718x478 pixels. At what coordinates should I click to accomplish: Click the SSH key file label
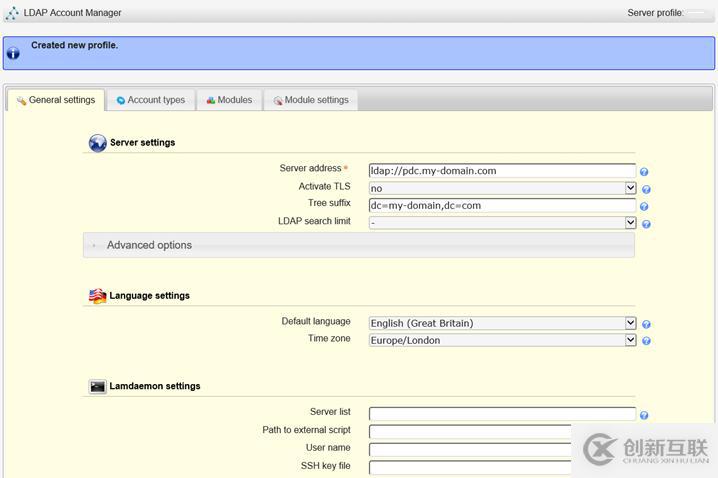tap(326, 466)
